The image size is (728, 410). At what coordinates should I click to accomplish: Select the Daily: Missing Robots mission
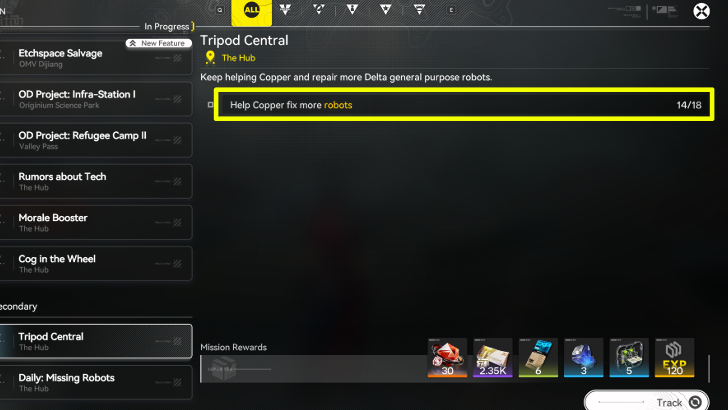click(96, 383)
